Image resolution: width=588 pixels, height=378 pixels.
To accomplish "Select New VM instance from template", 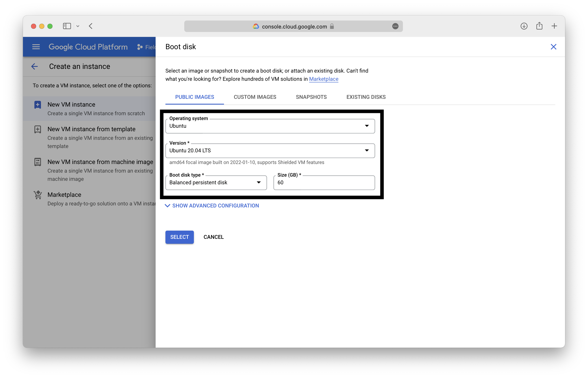I will [x=89, y=137].
